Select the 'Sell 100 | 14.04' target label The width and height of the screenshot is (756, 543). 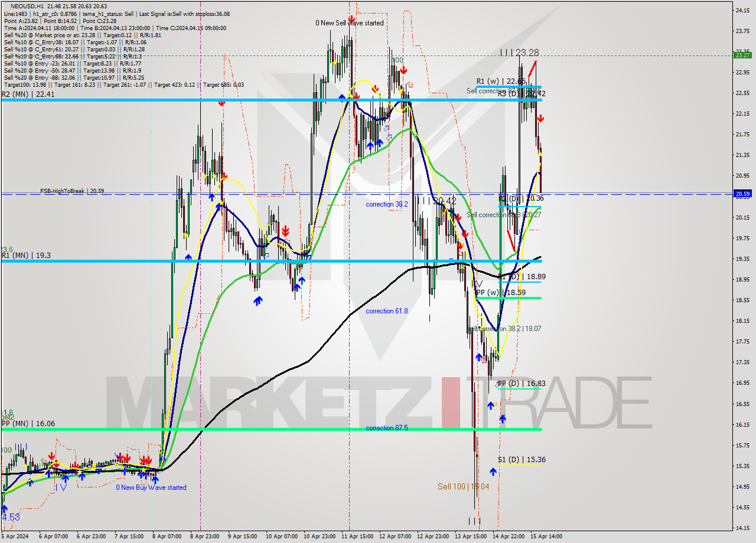point(464,486)
